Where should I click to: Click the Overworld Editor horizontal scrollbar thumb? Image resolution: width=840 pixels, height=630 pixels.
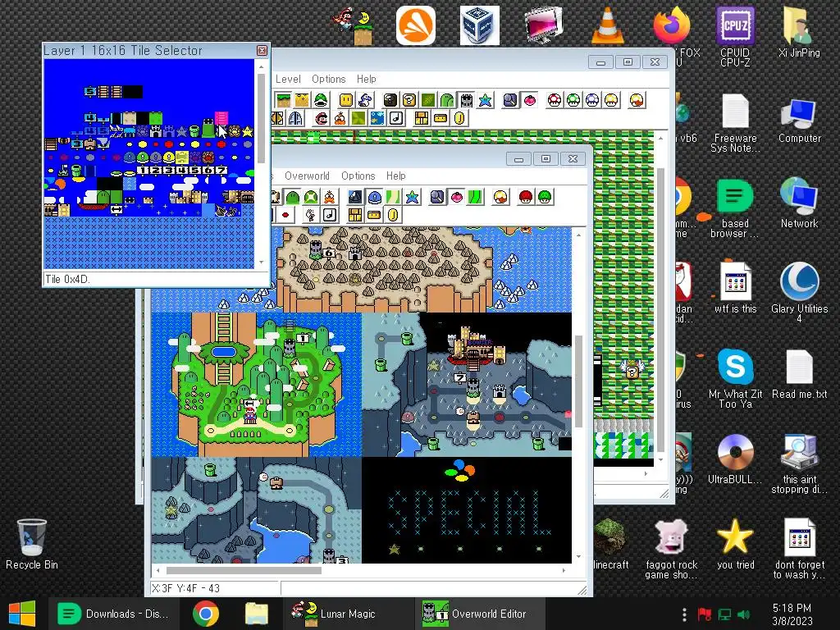(244, 571)
